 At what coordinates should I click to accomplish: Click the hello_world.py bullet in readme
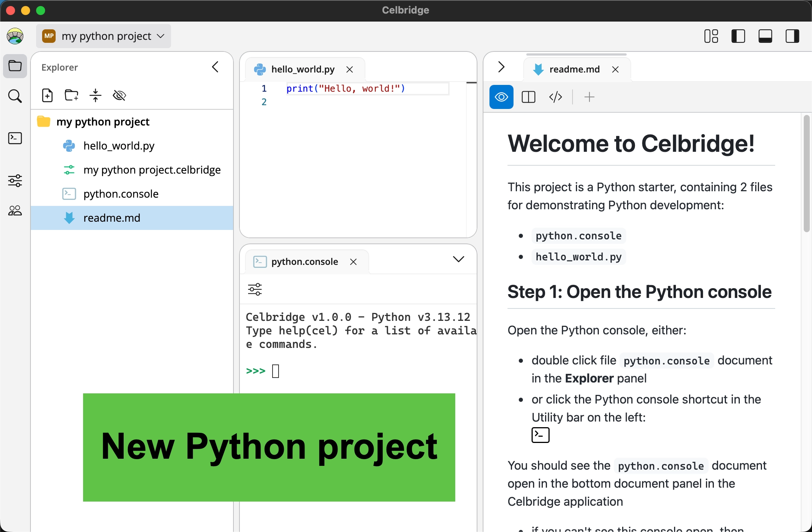(x=579, y=257)
